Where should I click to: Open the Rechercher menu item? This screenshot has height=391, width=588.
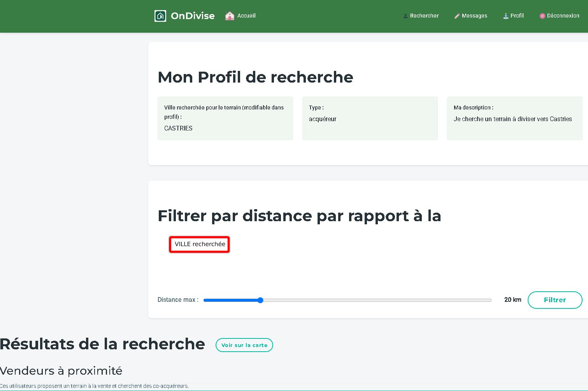coord(424,16)
